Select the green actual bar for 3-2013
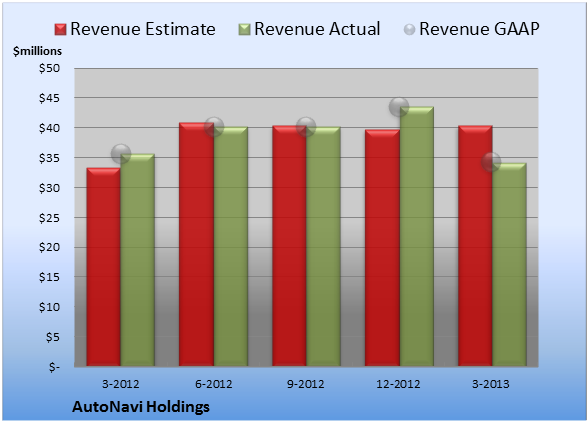 (x=509, y=264)
